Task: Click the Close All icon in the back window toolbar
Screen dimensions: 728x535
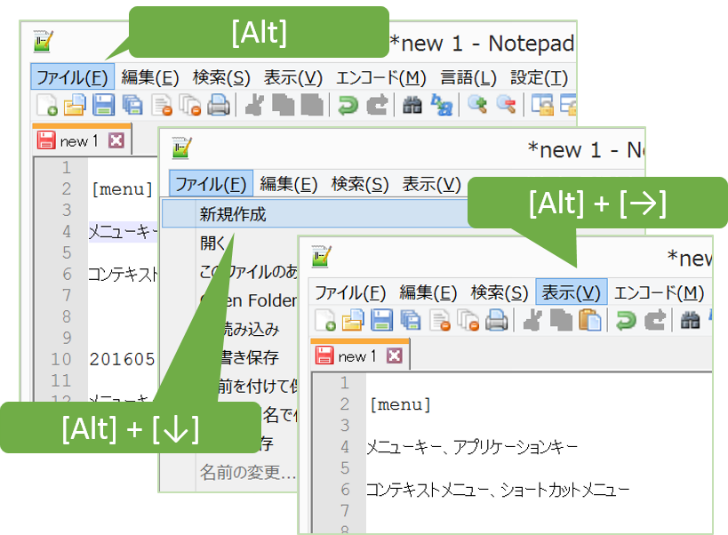Action: (x=190, y=105)
